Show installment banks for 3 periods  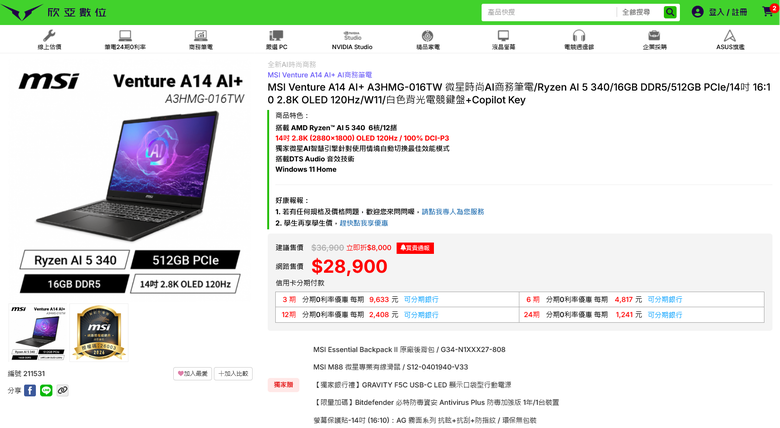click(421, 300)
